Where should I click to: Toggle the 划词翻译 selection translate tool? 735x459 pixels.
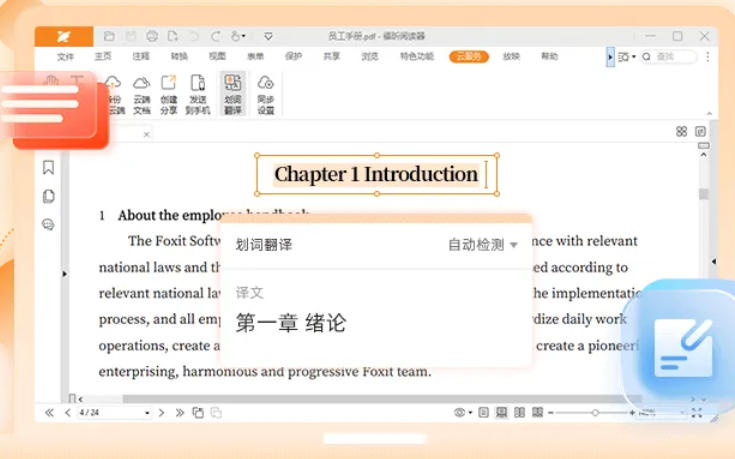point(233,94)
